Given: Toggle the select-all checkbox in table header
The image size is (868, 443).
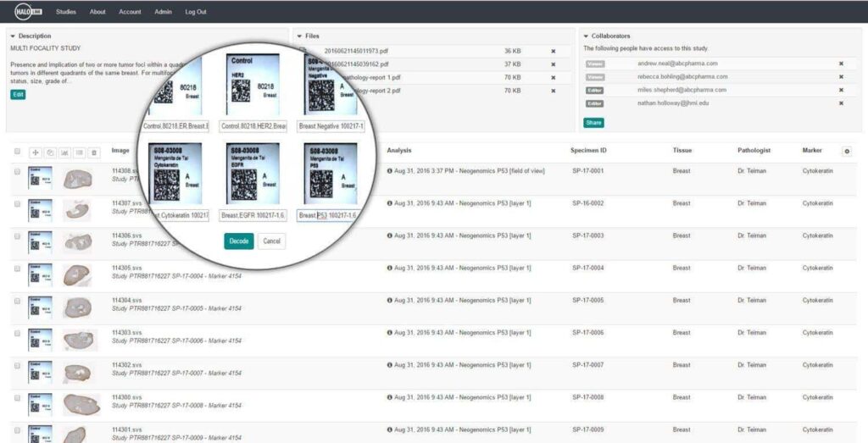Looking at the screenshot, I should click(x=16, y=152).
